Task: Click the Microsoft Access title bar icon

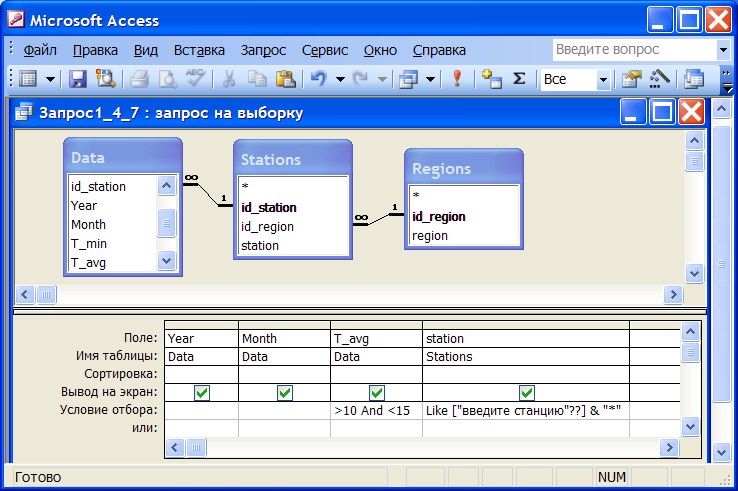Action: tap(16, 20)
